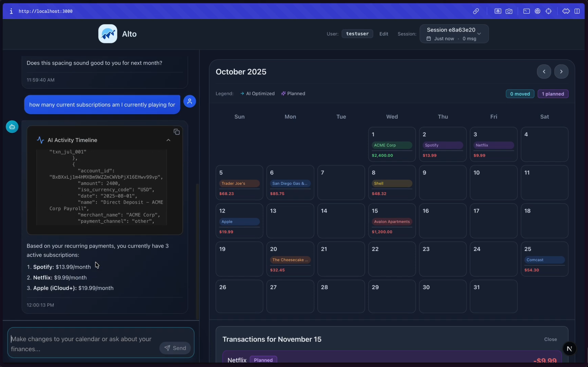Go to previous month in calendar
Viewport: 588px width, 367px height.
coord(544,72)
